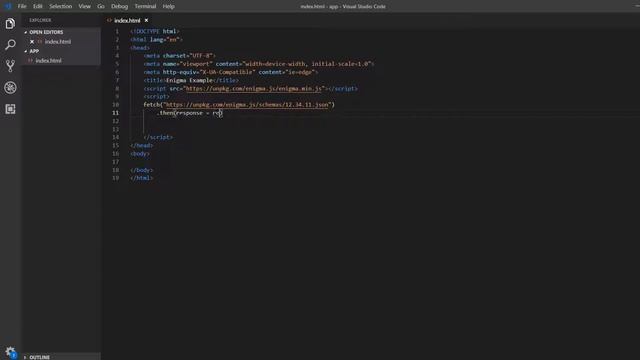The image size is (640, 360).
Task: Open the Debug menu
Action: pyautogui.click(x=120, y=6)
